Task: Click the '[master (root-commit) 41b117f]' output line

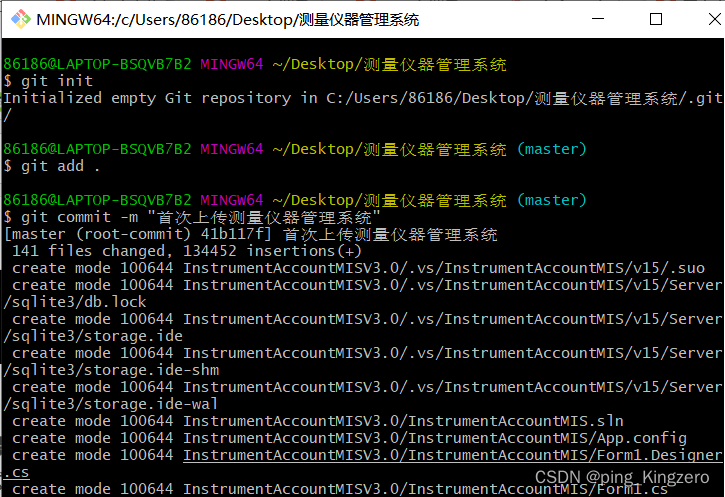Action: click(251, 234)
